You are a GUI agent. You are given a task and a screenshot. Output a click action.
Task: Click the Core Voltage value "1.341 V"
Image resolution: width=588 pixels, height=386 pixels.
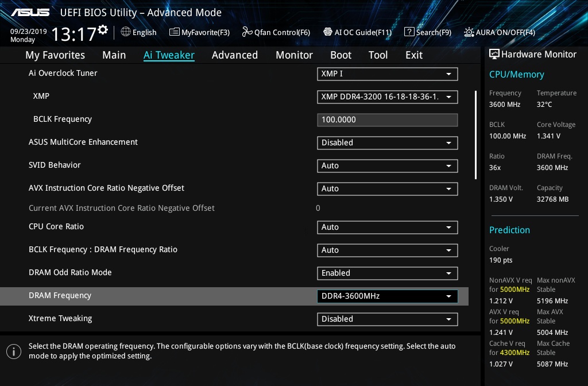(548, 136)
